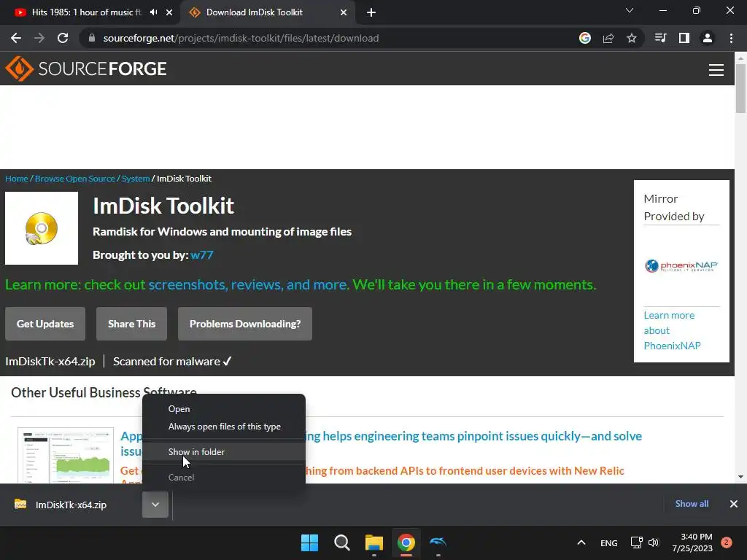Click the volume icon in tray
The width and height of the screenshot is (747, 560).
654,542
